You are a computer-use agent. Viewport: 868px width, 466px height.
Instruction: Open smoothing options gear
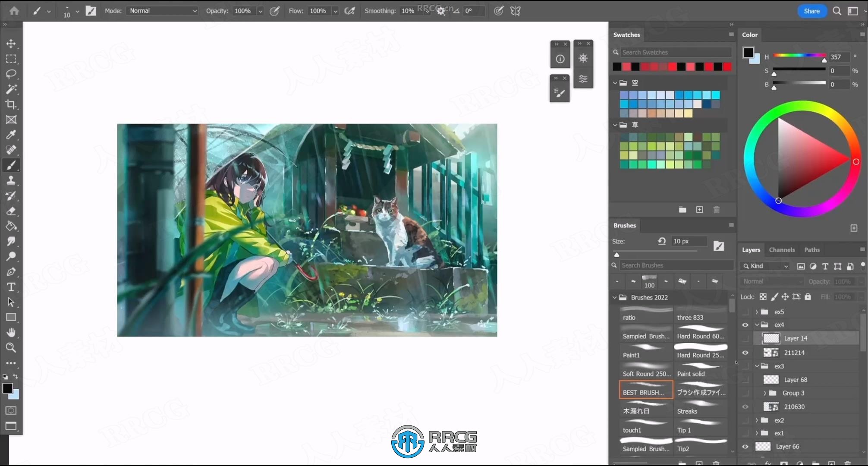(441, 11)
